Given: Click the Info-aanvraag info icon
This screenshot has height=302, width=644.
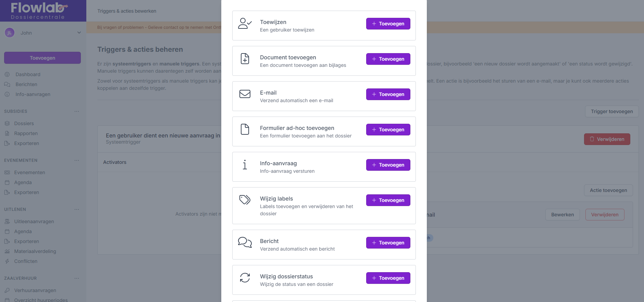Looking at the screenshot, I should 245,165.
